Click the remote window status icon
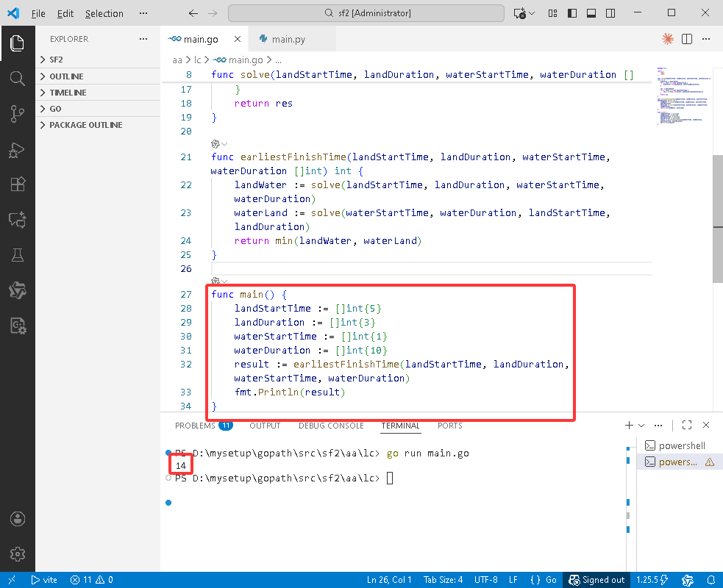 pos(12,580)
